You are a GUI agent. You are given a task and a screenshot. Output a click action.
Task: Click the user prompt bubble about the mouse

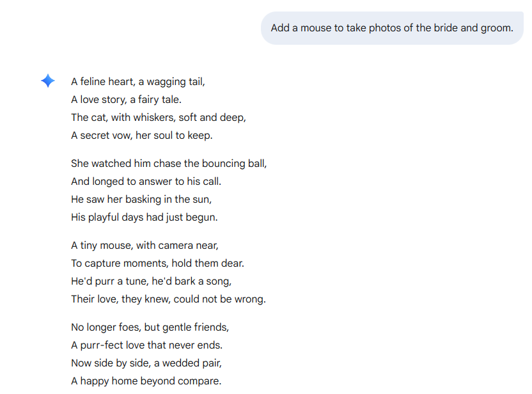[x=391, y=28]
